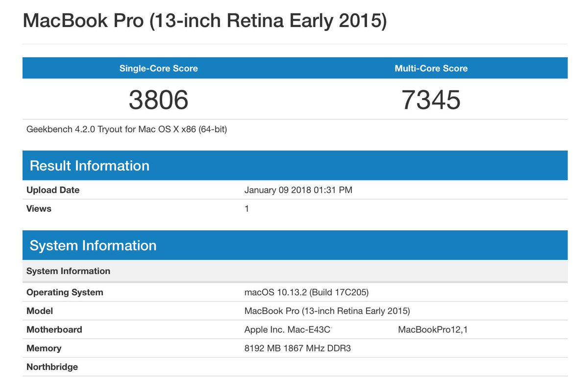
Task: Click the gray System Information subheader row
Action: [x=295, y=271]
